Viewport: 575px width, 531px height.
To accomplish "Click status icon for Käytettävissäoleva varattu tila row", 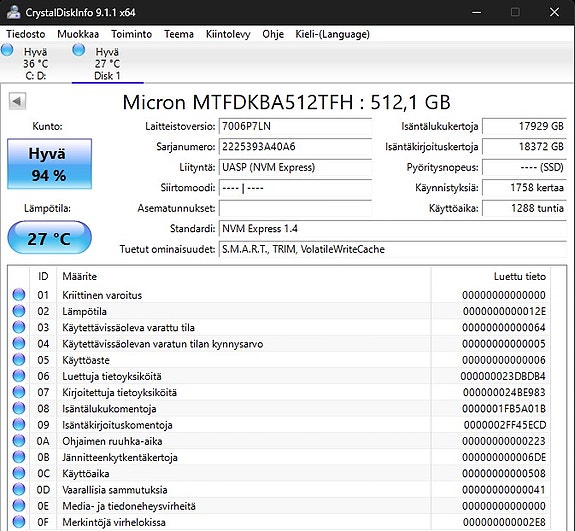I will [19, 327].
